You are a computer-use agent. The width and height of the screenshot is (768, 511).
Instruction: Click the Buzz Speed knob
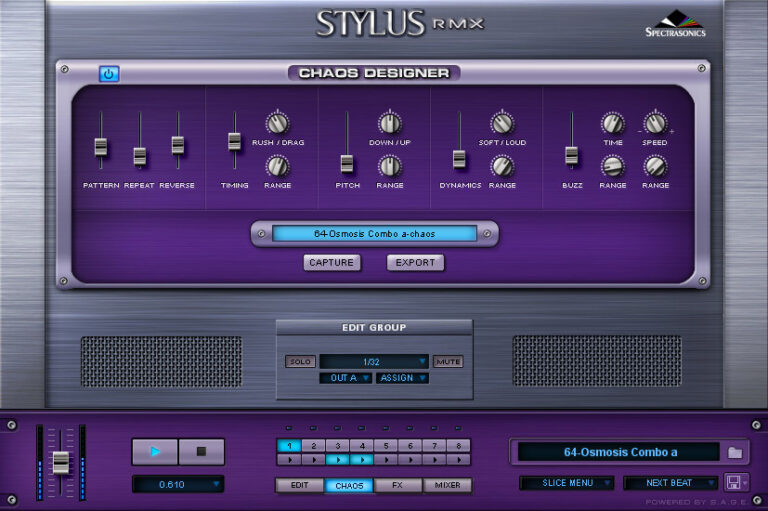pyautogui.click(x=655, y=123)
